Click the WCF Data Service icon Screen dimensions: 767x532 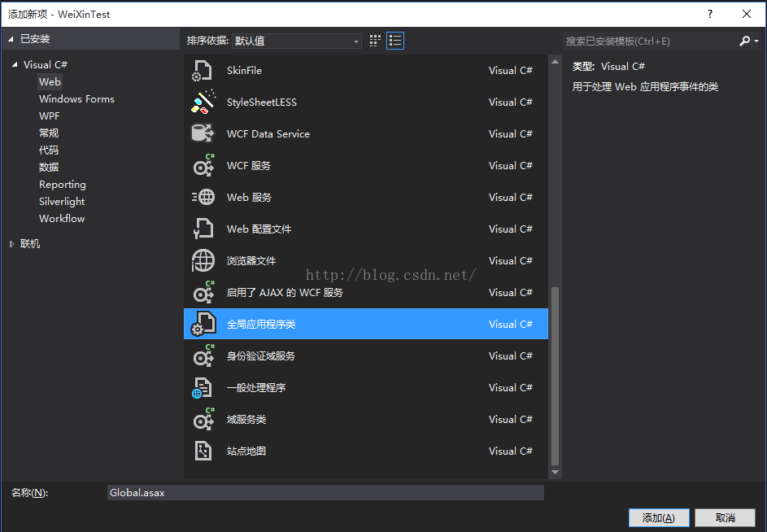(x=203, y=133)
